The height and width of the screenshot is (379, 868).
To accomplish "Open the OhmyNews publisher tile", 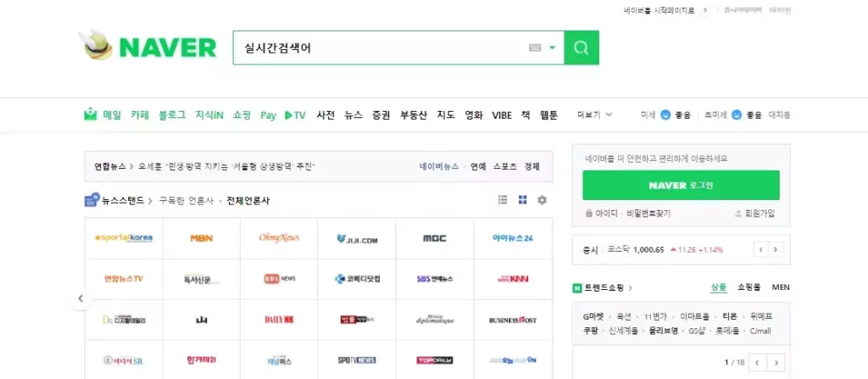I will 279,238.
